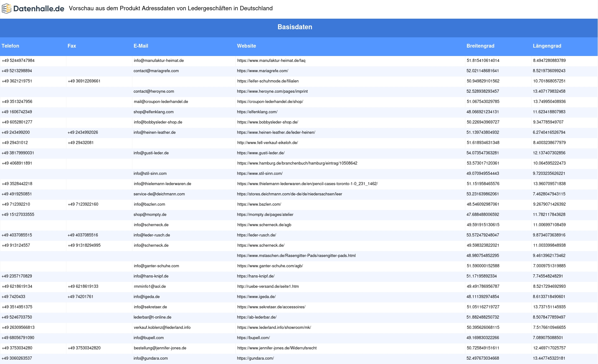Image resolution: width=598 pixels, height=364 pixels.
Task: Click email info@manufaktur-heimat.de
Action: (159, 61)
